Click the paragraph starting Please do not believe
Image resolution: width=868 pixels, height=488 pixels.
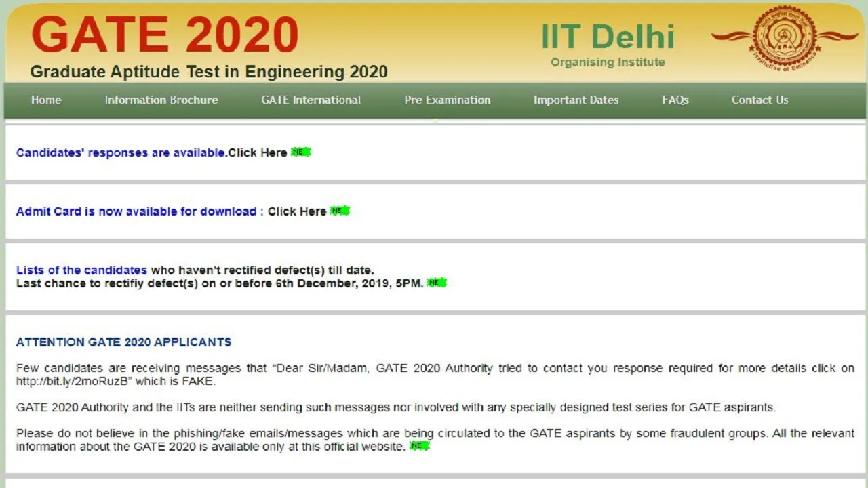pyautogui.click(x=435, y=440)
